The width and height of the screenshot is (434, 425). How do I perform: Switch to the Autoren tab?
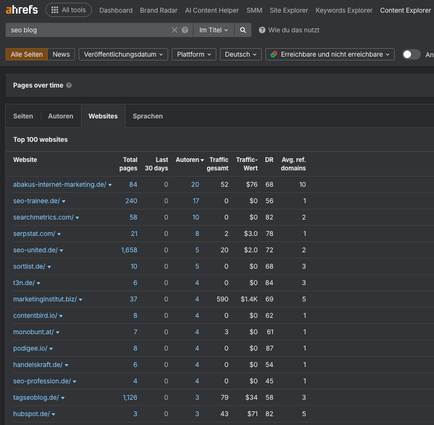[x=61, y=116]
